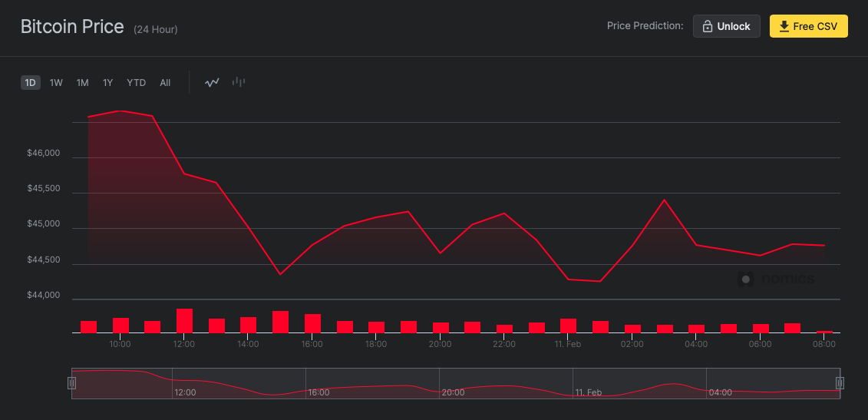868x420 pixels.
Task: Switch to candlestick chart view icon
Action: tap(239, 83)
